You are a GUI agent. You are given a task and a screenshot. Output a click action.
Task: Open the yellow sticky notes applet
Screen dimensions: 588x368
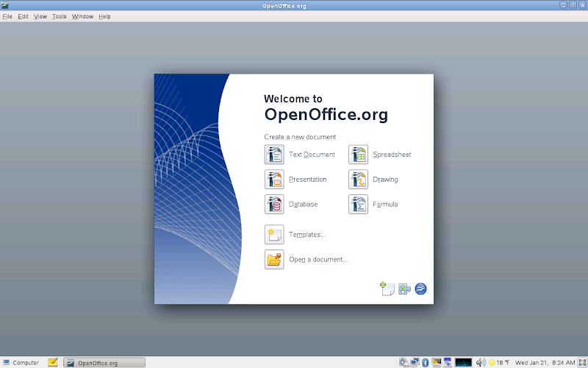pyautogui.click(x=53, y=362)
